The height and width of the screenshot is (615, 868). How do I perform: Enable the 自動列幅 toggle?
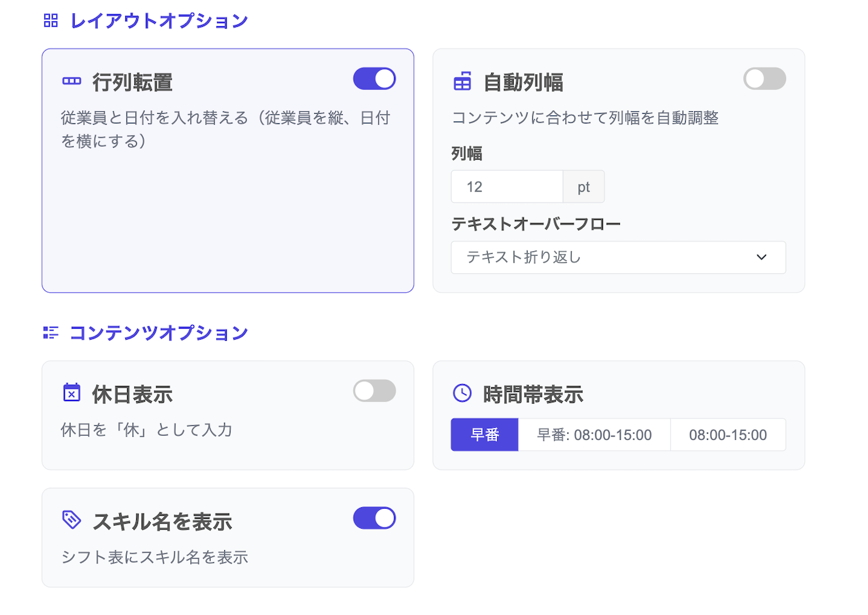[764, 78]
